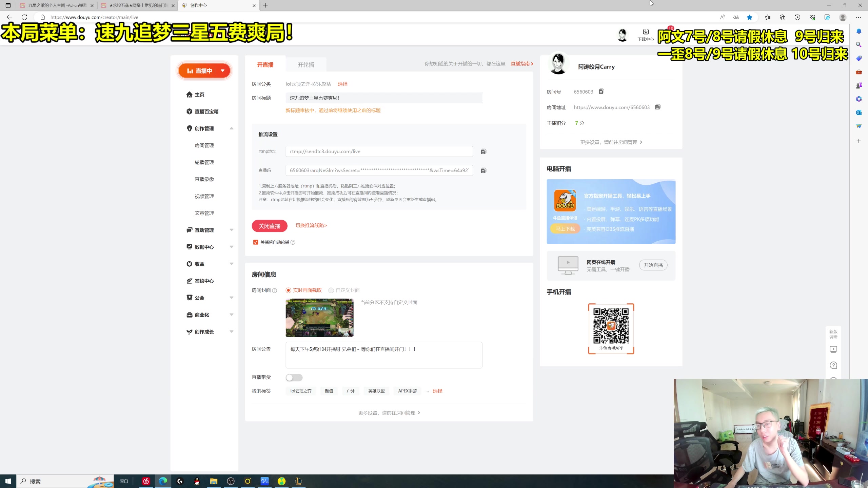Click 选择 next to room category
Screen dimensions: 868x488
342,84
